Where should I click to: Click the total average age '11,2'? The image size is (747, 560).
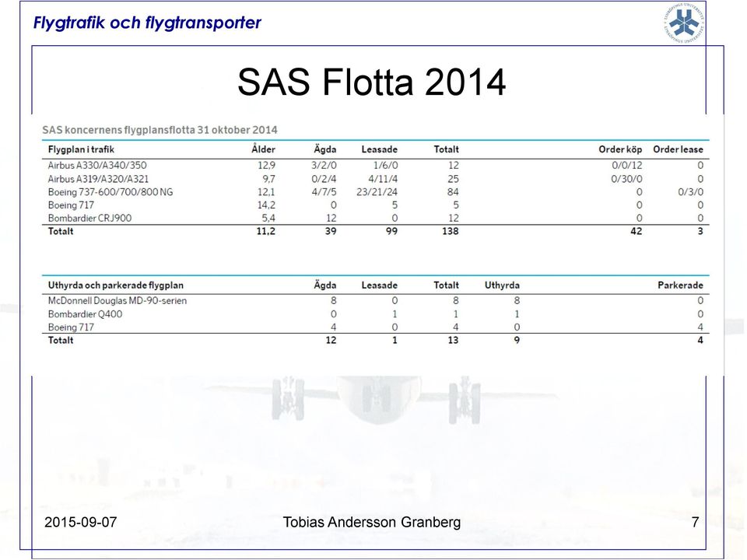pos(266,232)
